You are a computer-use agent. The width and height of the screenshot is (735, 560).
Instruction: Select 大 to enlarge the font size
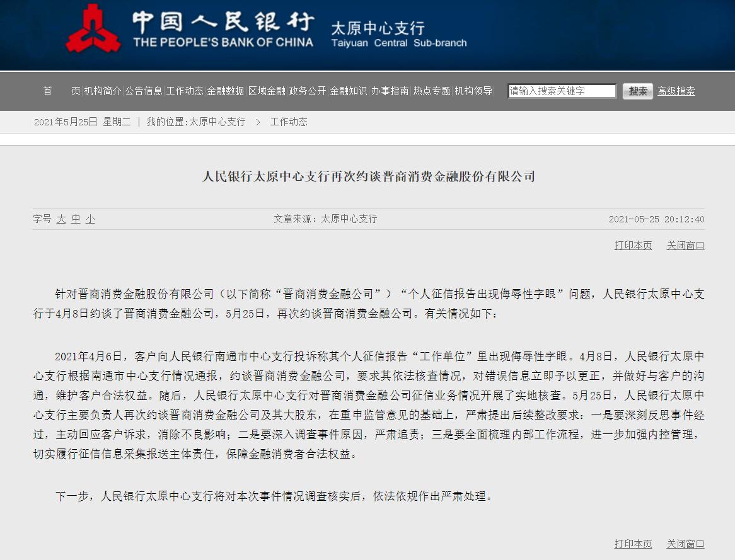(x=62, y=219)
